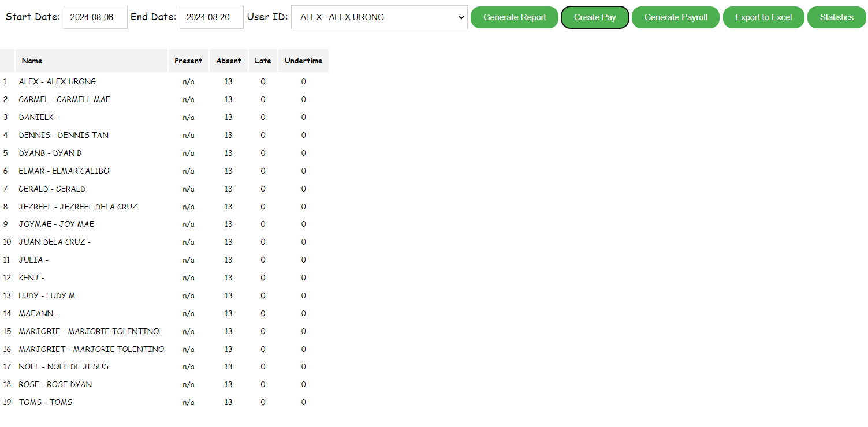
Task: Click the Undertime column header
Action: (303, 61)
